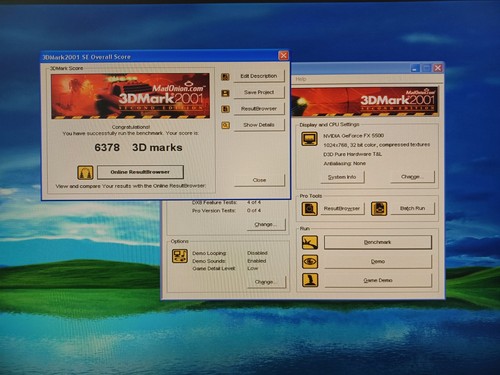500x375 pixels.
Task: Run the Benchmark button
Action: (x=378, y=242)
